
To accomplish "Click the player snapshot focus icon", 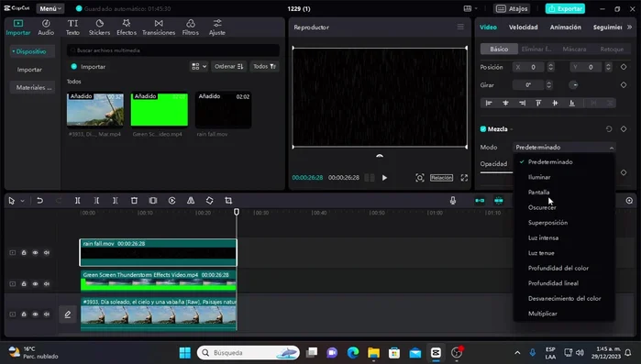I will (x=420, y=178).
